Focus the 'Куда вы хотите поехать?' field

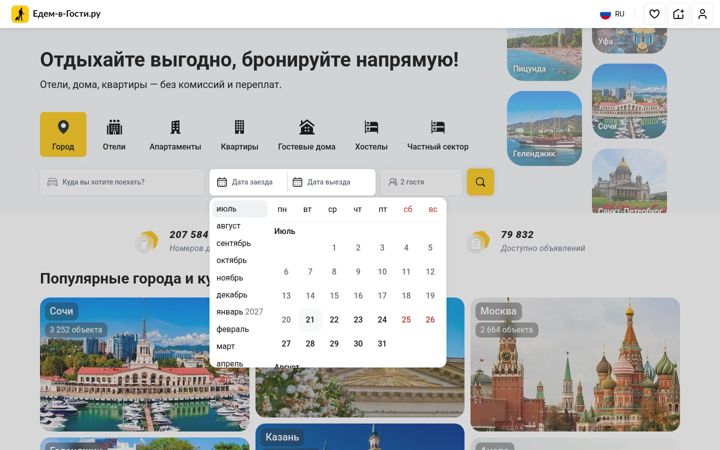click(x=122, y=182)
